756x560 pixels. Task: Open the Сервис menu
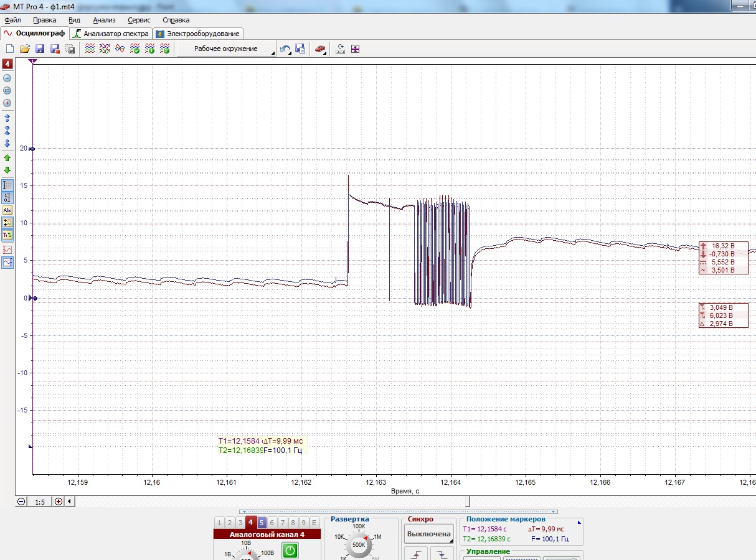pos(139,20)
